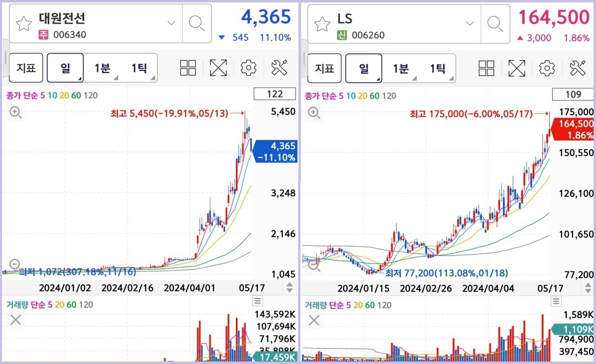Open the LS stock selector dropdown
596x364 pixels.
(x=469, y=23)
